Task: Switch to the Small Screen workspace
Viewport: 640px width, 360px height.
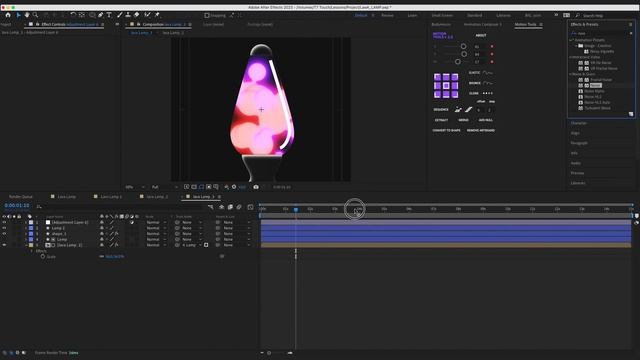Action: point(442,16)
